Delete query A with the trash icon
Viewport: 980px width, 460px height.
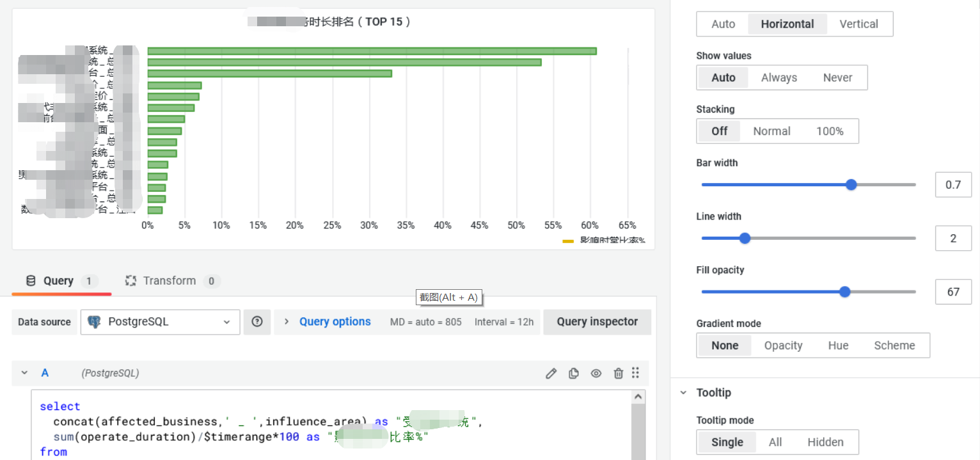click(618, 373)
